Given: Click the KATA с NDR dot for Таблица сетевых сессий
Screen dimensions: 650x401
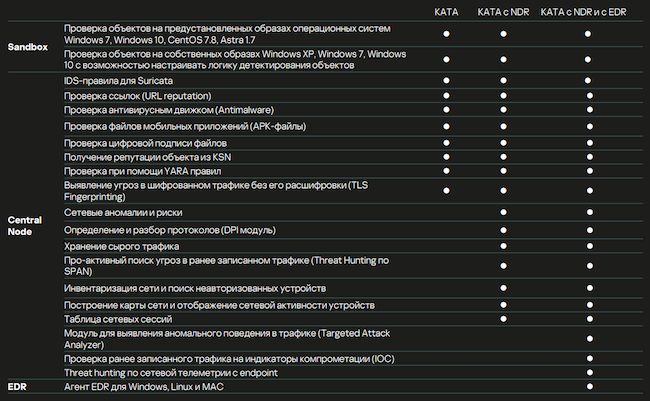Looking at the screenshot, I should [503, 318].
